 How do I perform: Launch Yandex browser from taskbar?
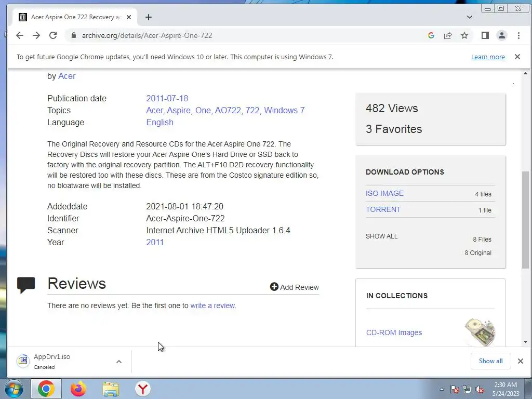[143, 389]
